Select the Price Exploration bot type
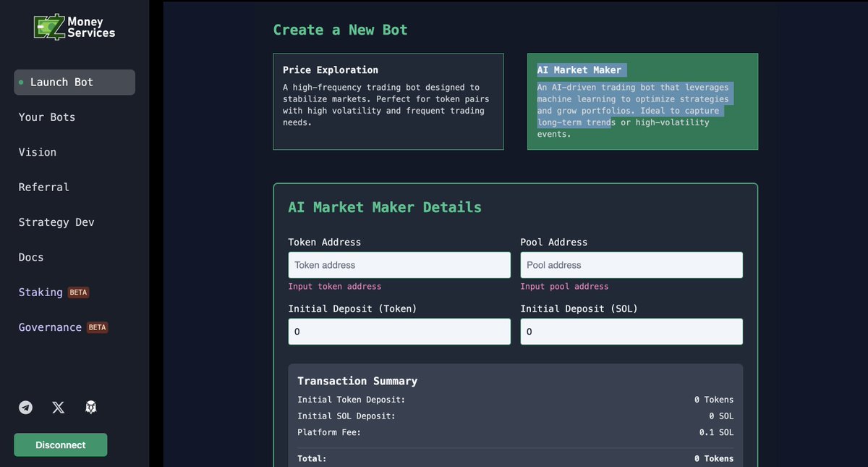The width and height of the screenshot is (868, 467). (388, 101)
